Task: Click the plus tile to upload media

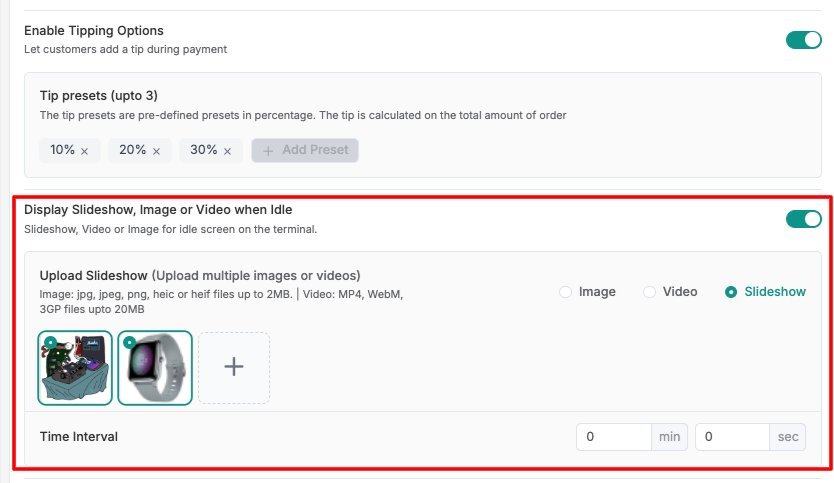Action: point(234,367)
